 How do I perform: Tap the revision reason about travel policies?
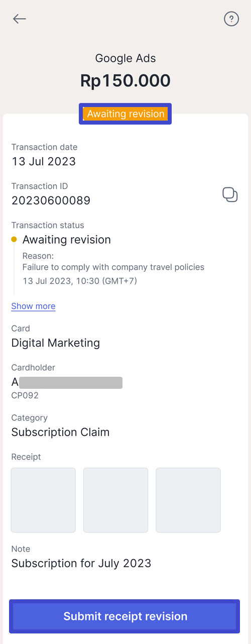coord(113,267)
